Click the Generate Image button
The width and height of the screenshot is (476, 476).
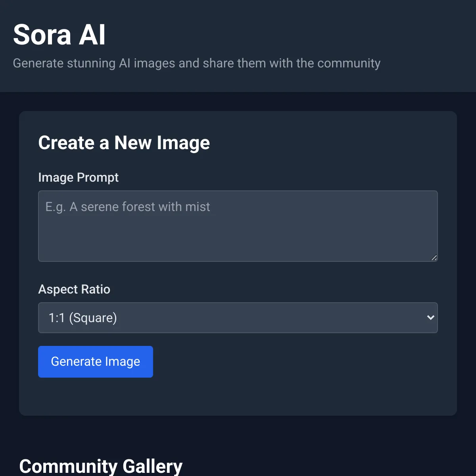pyautogui.click(x=96, y=361)
